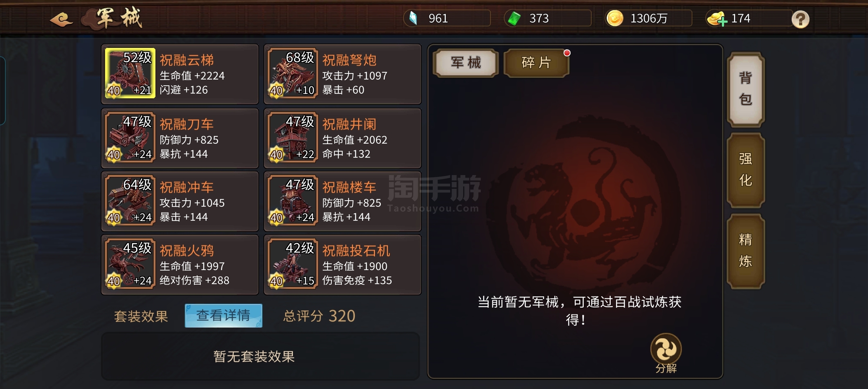Select the 祝融弩炮 crossbow cannon icon
The image size is (868, 389).
coord(293,73)
